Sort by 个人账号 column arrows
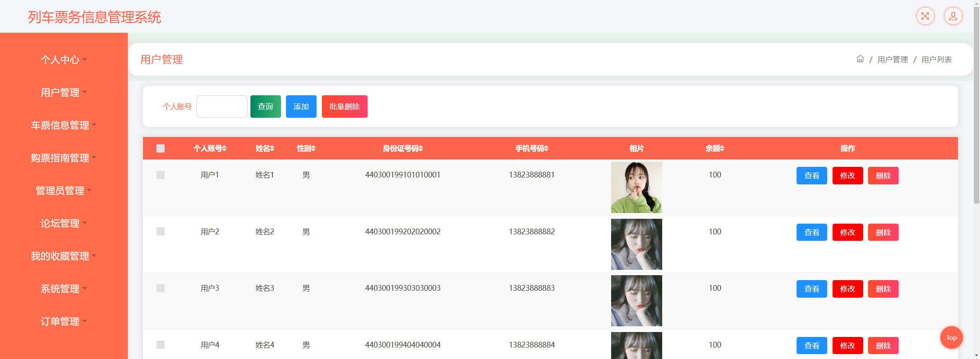Viewport: 980px width, 359px height. click(x=224, y=148)
